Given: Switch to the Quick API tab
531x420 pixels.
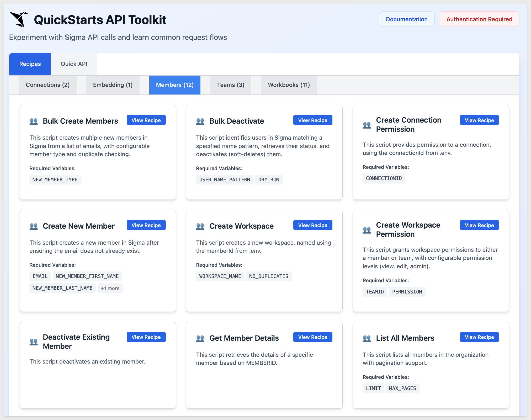Looking at the screenshot, I should point(74,64).
